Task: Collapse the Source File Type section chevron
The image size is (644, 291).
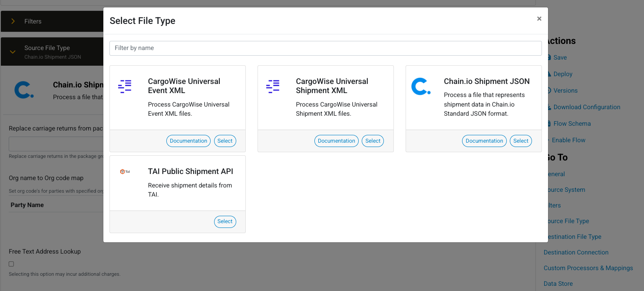Action: [x=13, y=52]
